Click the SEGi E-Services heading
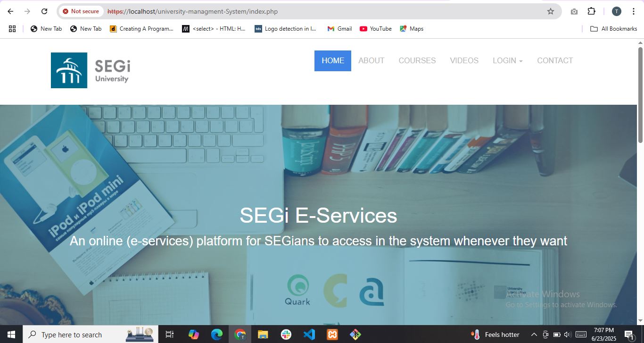This screenshot has height=343, width=644. 318,216
